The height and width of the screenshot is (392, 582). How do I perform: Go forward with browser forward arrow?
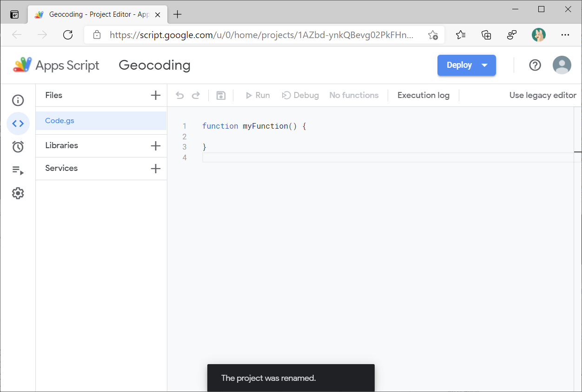coord(42,35)
